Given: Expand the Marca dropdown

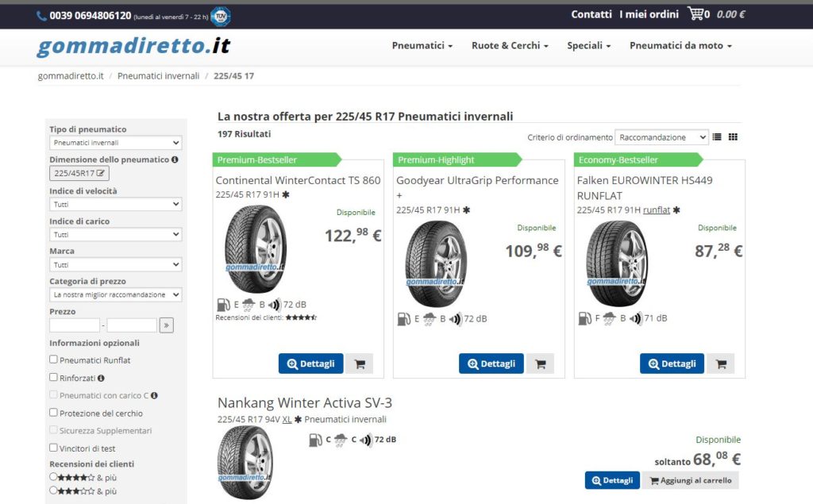Looking at the screenshot, I should pyautogui.click(x=115, y=264).
